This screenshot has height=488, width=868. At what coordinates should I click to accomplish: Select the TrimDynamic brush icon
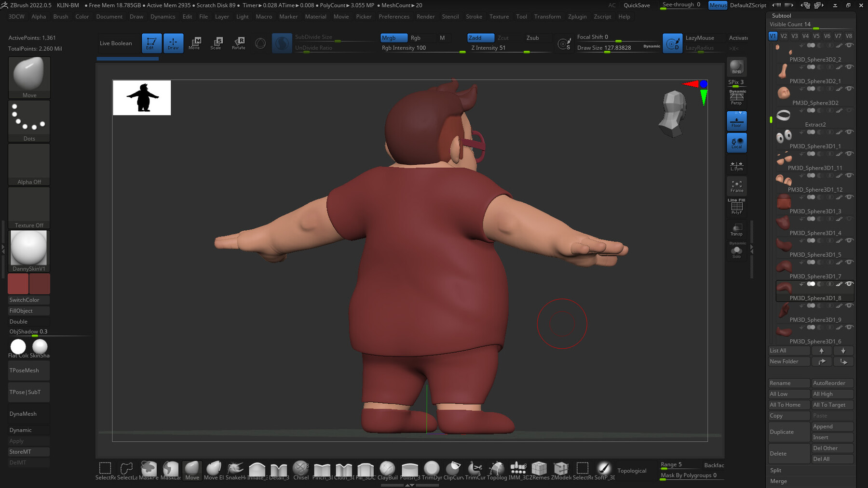pyautogui.click(x=432, y=470)
